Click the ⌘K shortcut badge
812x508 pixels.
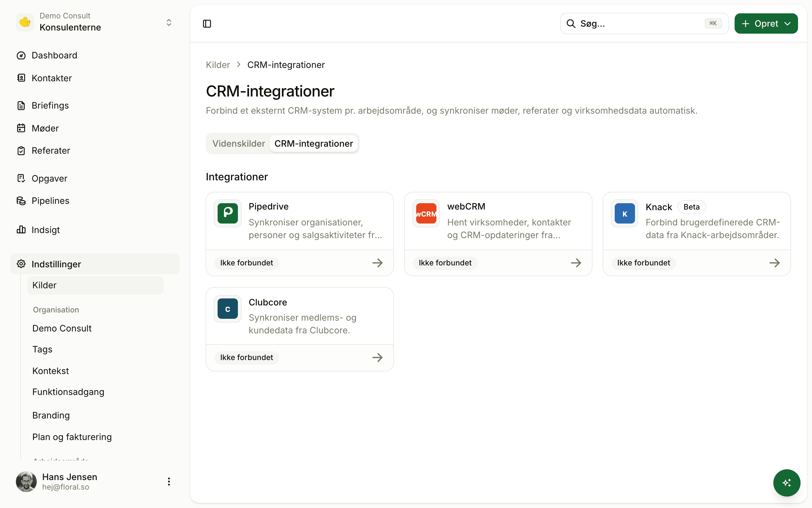click(713, 23)
